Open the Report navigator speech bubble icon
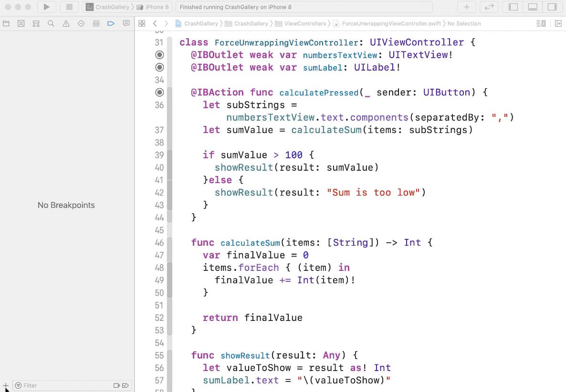566x392 pixels. click(x=126, y=23)
